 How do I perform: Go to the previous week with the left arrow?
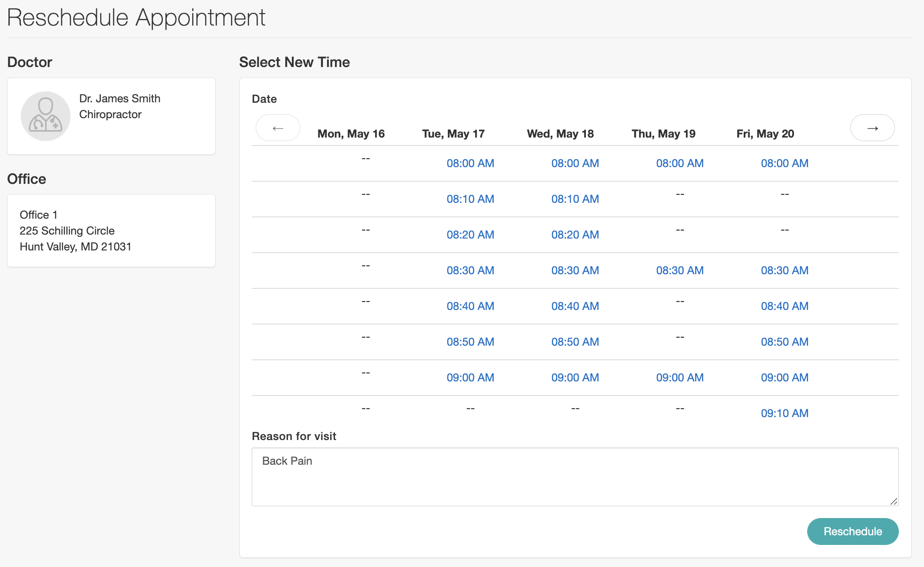click(x=278, y=128)
